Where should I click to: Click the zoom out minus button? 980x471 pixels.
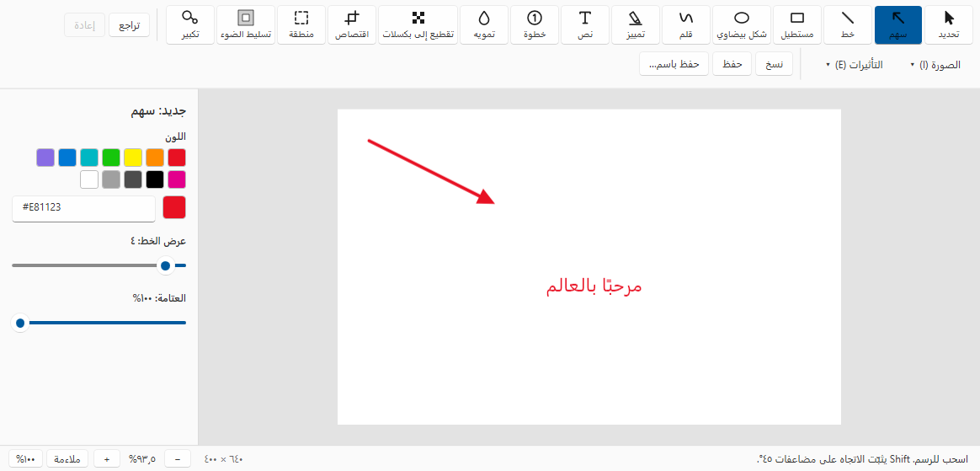coord(178,458)
